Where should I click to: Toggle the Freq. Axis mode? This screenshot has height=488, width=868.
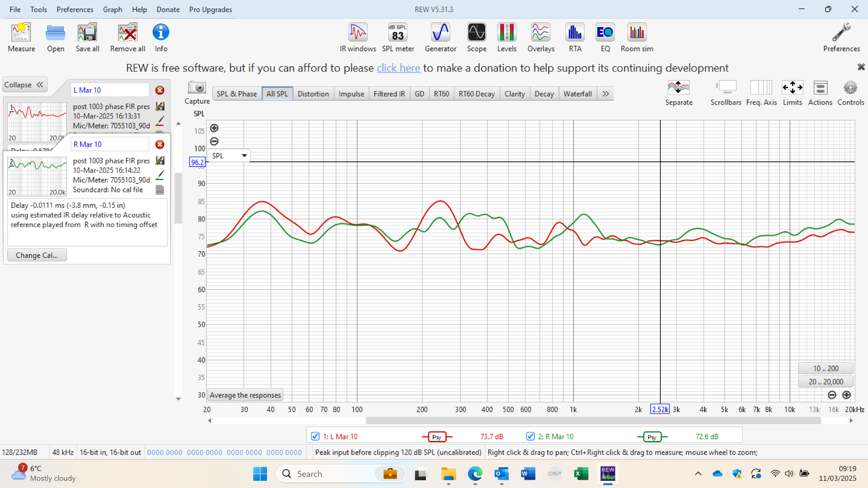(761, 93)
